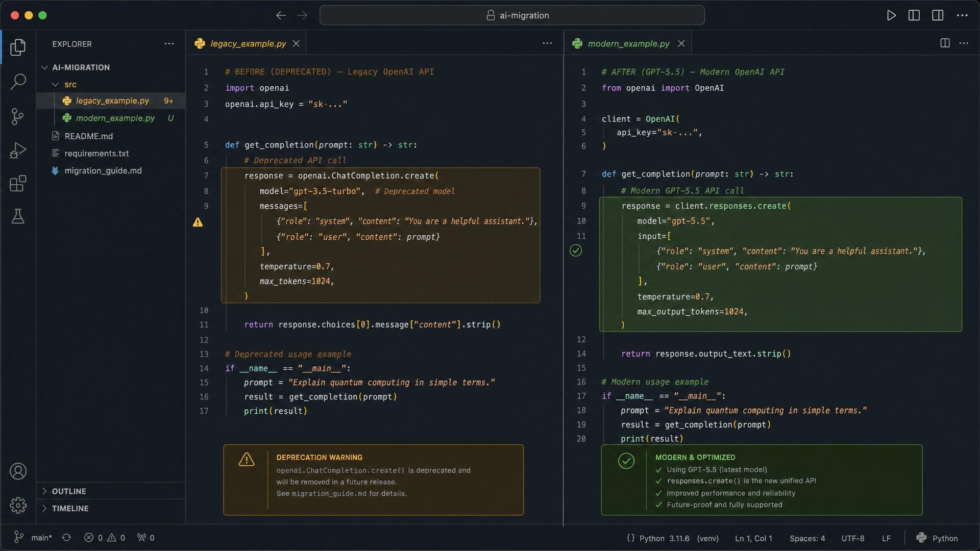Go to line via Ln 1, Col 1
980x551 pixels.
click(753, 538)
